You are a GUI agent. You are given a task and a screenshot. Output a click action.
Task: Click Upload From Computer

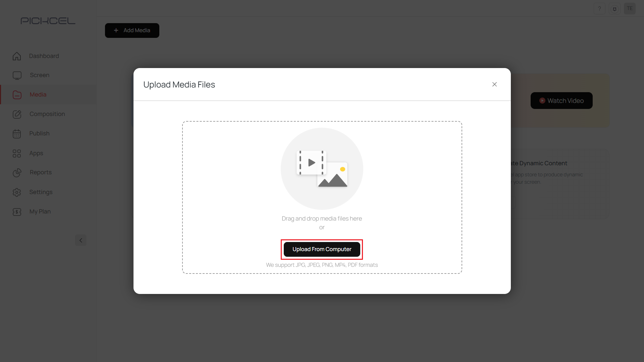tap(322, 249)
